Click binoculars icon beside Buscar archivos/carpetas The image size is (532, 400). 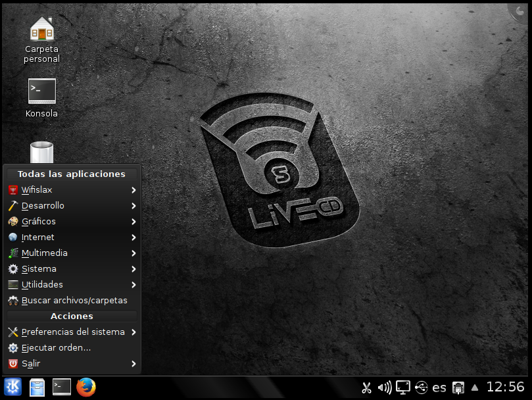pyautogui.click(x=13, y=301)
